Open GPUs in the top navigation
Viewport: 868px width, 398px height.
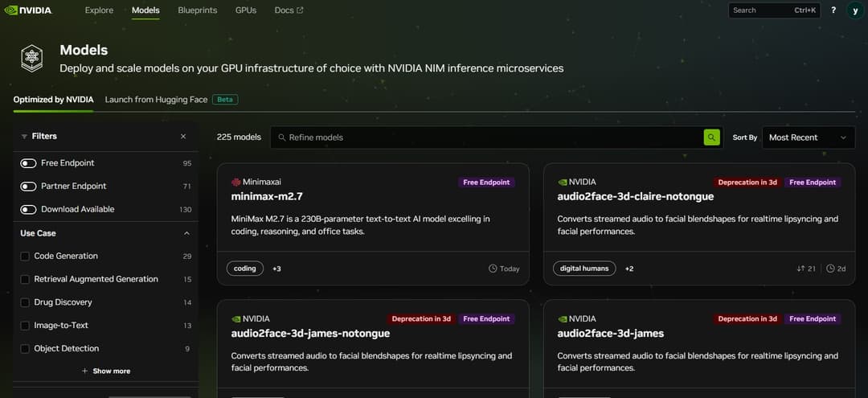click(246, 10)
